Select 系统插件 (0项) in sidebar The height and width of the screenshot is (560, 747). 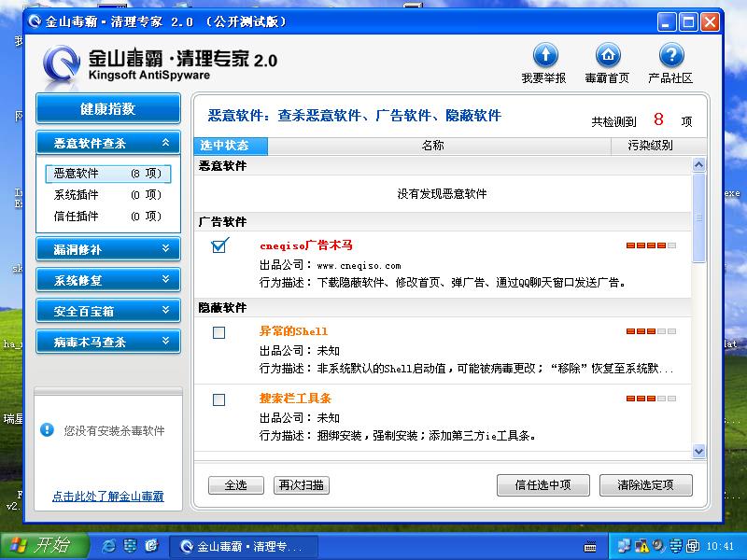[108, 195]
